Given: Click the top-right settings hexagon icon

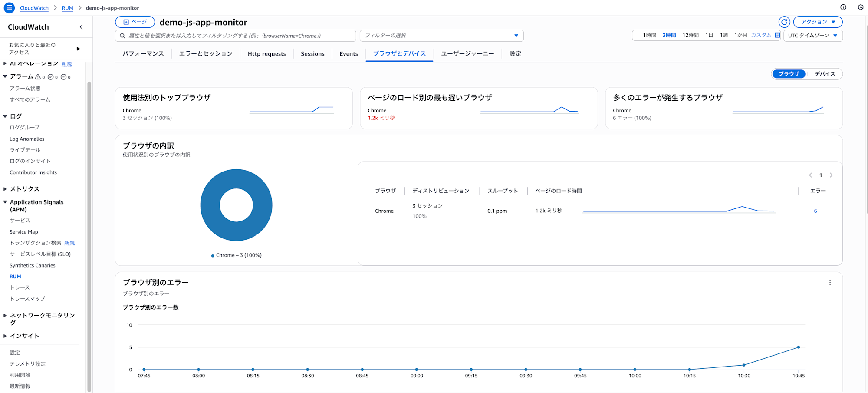Looking at the screenshot, I should 861,7.
